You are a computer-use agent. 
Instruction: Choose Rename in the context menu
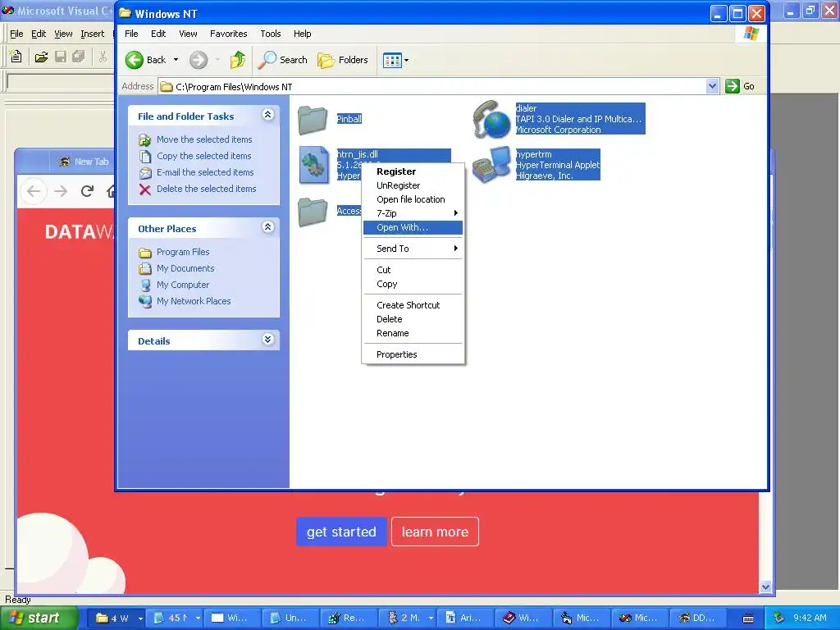click(x=413, y=333)
